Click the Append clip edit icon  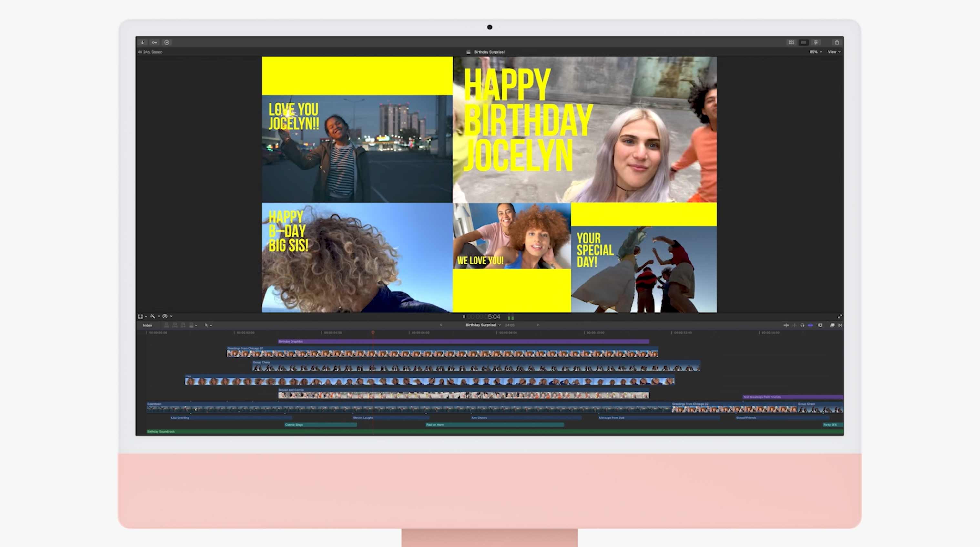tap(183, 325)
